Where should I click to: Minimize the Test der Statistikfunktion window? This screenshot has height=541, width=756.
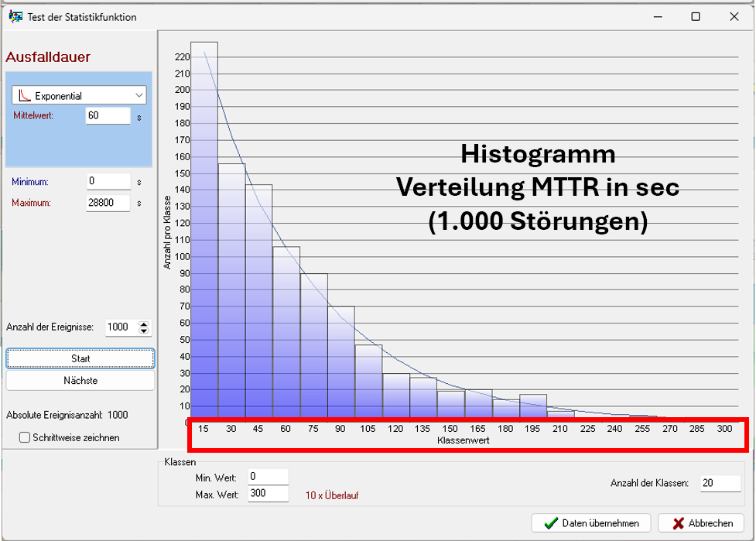pyautogui.click(x=658, y=16)
